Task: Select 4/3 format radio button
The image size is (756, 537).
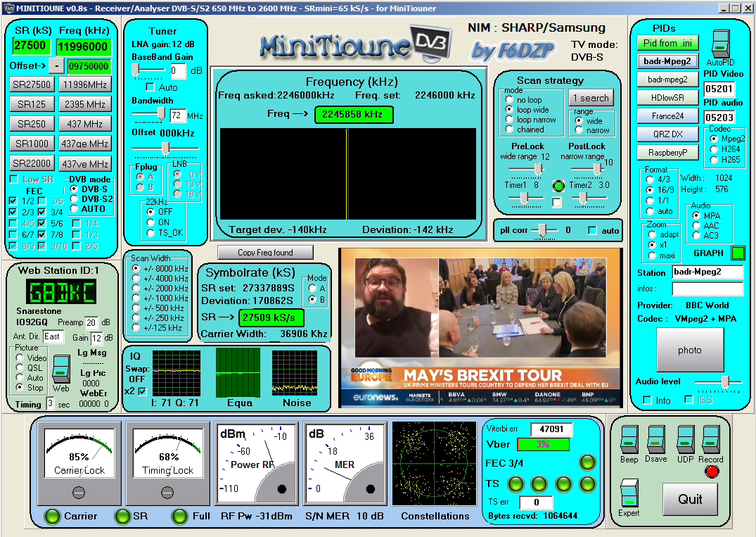Action: (x=649, y=179)
